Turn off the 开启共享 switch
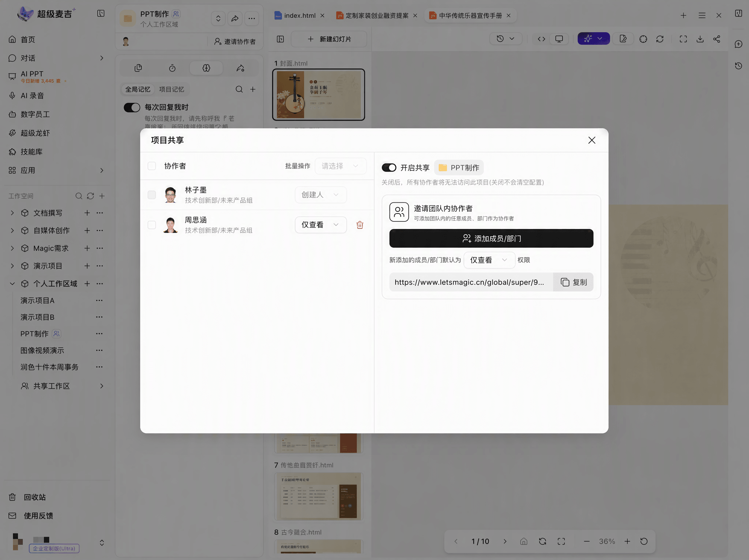This screenshot has height=560, width=749. pyautogui.click(x=389, y=168)
